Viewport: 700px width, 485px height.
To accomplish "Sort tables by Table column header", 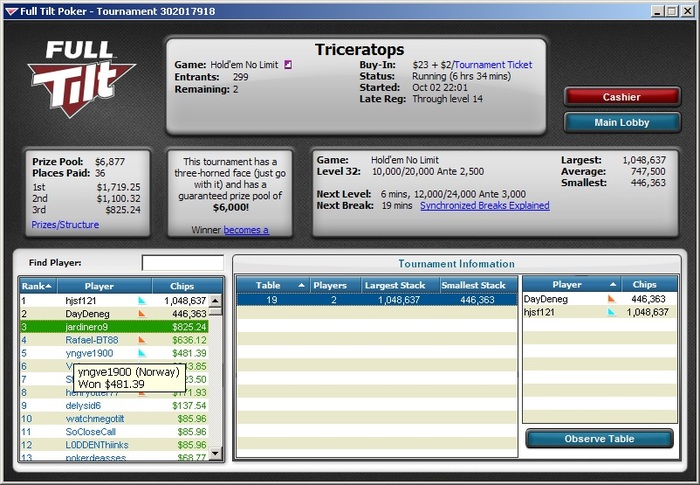I will [273, 285].
